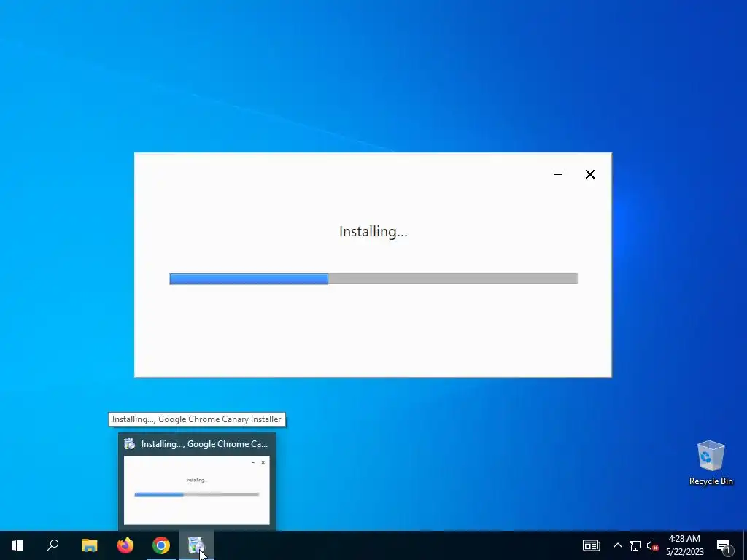Click the installer taskbar preview thumbnail

tap(197, 490)
